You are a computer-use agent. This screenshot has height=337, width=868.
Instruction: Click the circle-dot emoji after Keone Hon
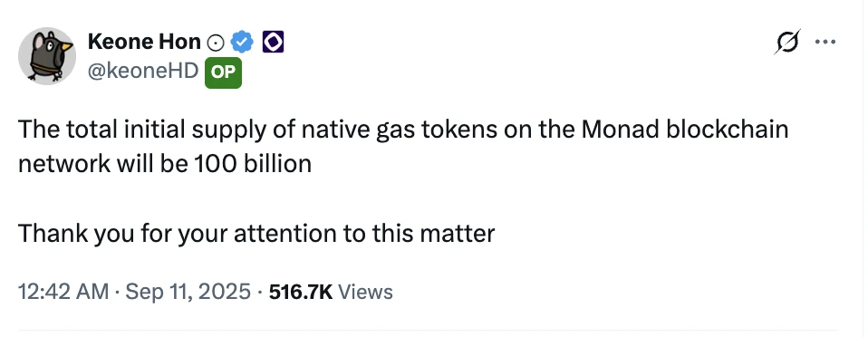click(x=215, y=42)
